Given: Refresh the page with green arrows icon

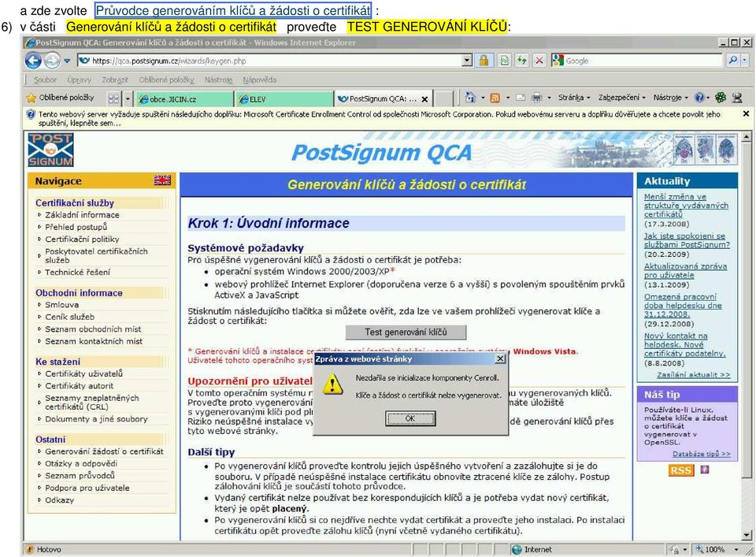Looking at the screenshot, I should [x=521, y=61].
